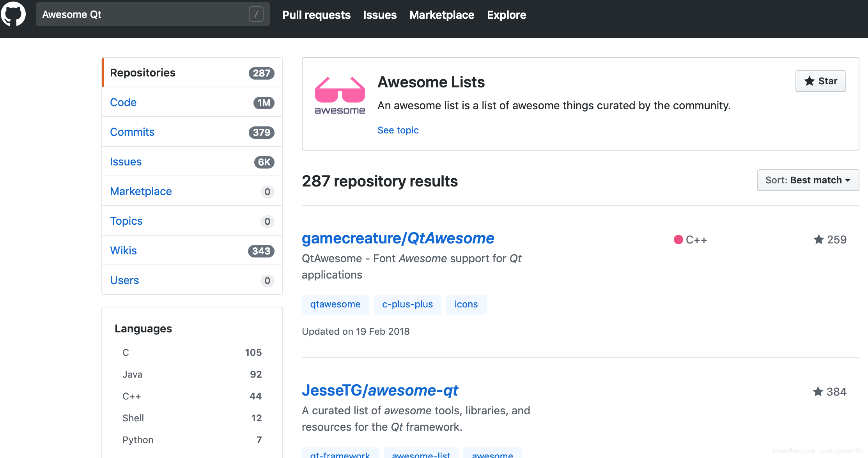Click the icons topic tag
The width and height of the screenshot is (868, 458).
[466, 304]
